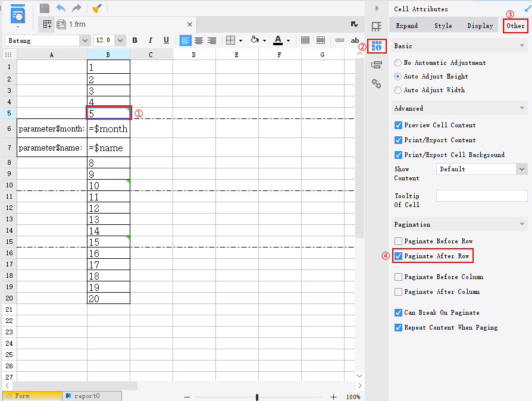Click the Merge Cells icon in toolbar
The width and height of the screenshot is (532, 401).
[x=305, y=40]
